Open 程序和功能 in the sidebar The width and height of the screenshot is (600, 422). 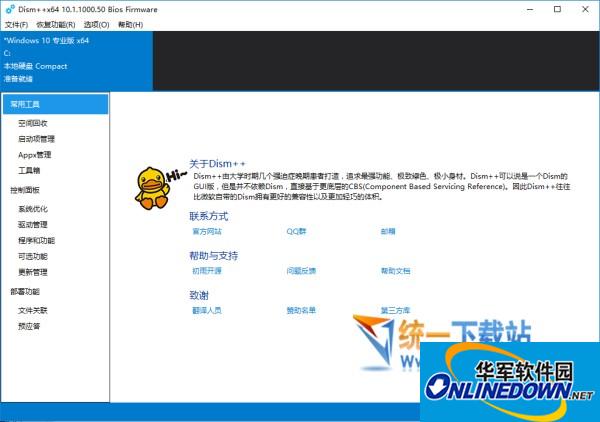point(36,240)
